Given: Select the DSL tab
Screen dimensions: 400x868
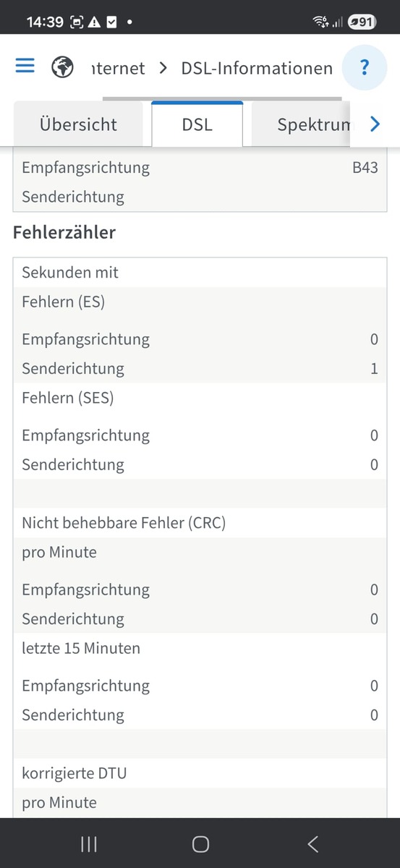Looking at the screenshot, I should pyautogui.click(x=197, y=124).
